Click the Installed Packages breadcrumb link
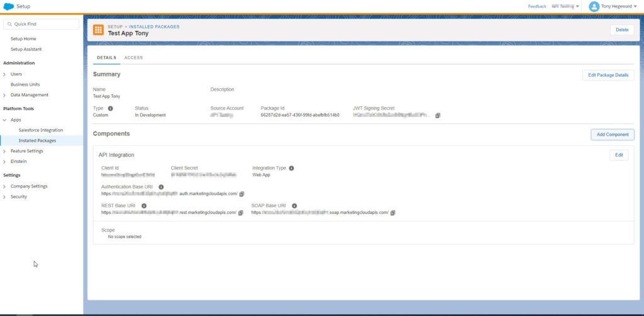The height and width of the screenshot is (316, 644). [x=154, y=26]
